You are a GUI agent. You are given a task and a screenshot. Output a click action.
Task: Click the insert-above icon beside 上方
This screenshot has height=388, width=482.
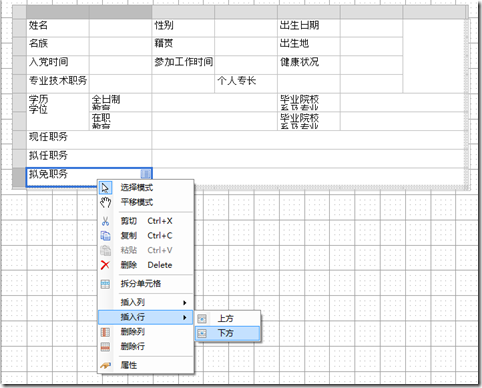(202, 319)
